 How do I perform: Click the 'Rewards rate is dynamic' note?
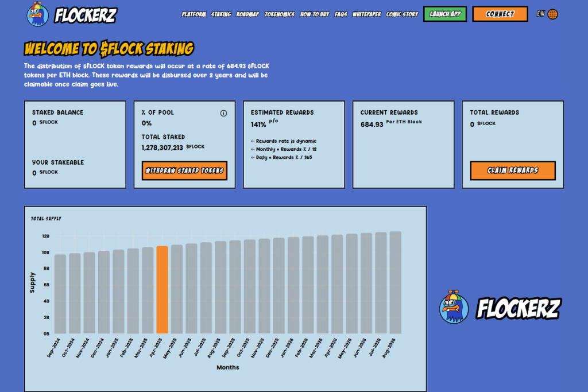point(286,141)
